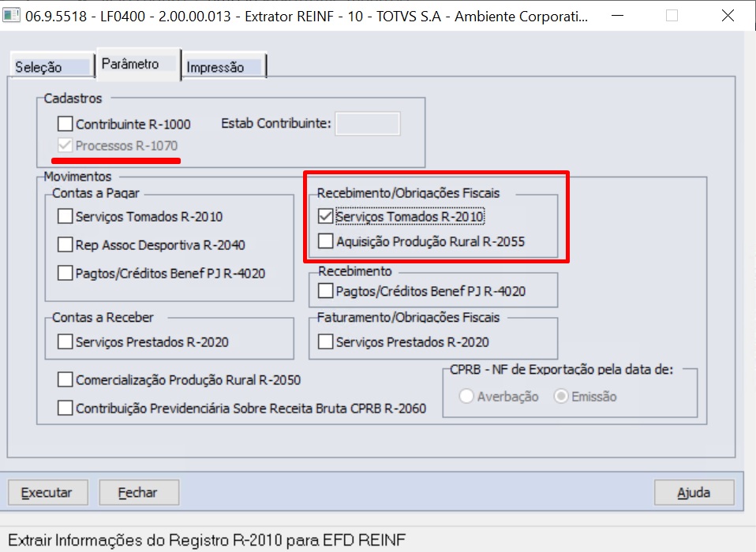The image size is (756, 552).
Task: Click the Contas a Receber group label
Action: coord(103,318)
